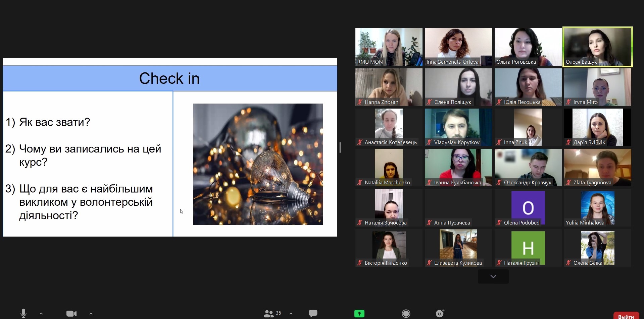This screenshot has height=319, width=644.
Task: Open the reactions smiley icon
Action: (440, 313)
